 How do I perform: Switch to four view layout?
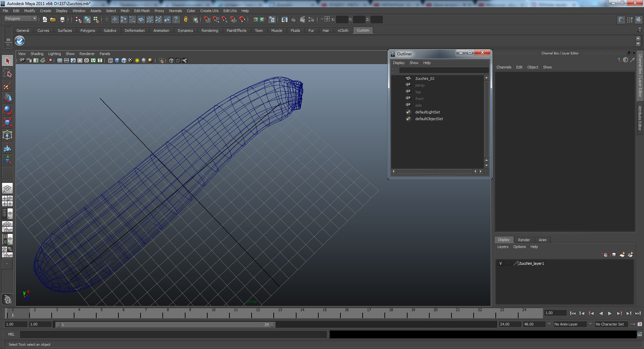click(7, 201)
